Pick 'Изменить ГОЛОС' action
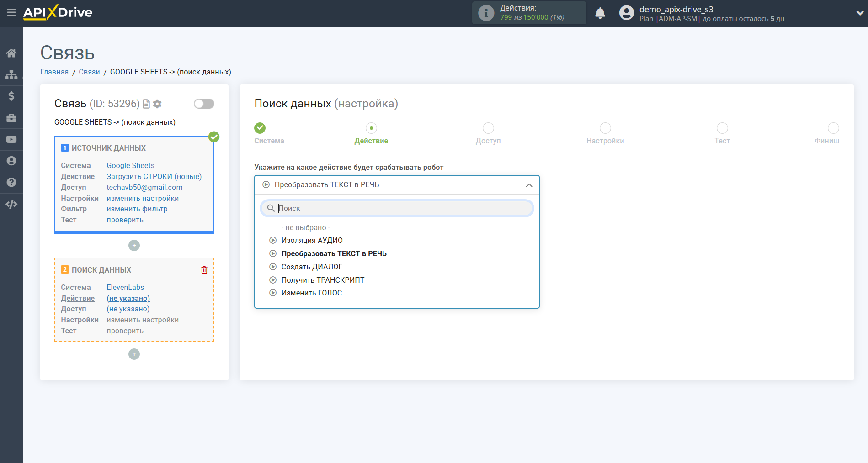Viewport: 868px width, 463px height. 312,293
